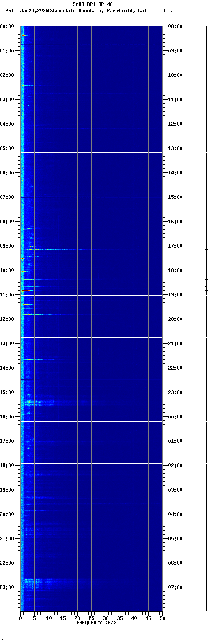Image resolution: width=224 pixels, height=644 pixels.
Task: Click the UTC time label '03:00'
Action: click(x=175, y=490)
